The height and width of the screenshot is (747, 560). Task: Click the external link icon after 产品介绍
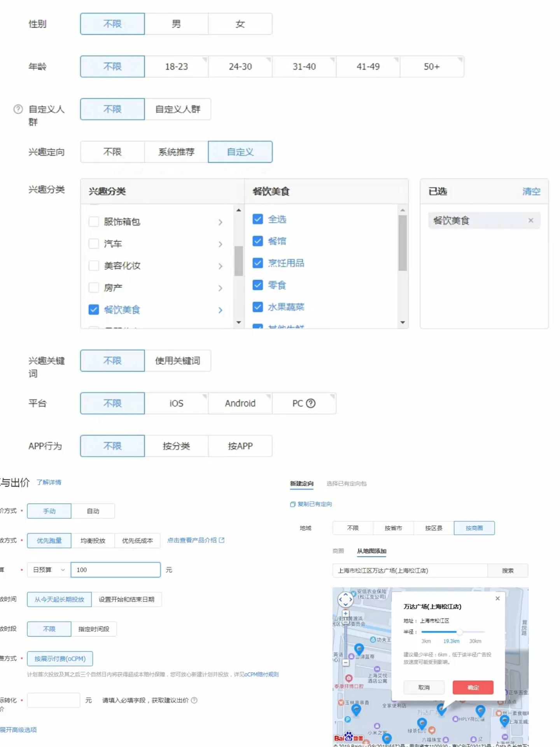(222, 540)
